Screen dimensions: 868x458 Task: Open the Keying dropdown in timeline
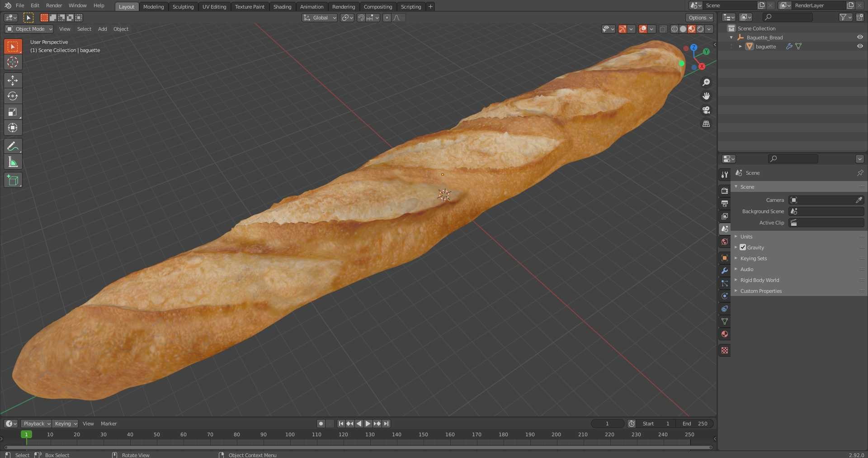click(x=65, y=424)
